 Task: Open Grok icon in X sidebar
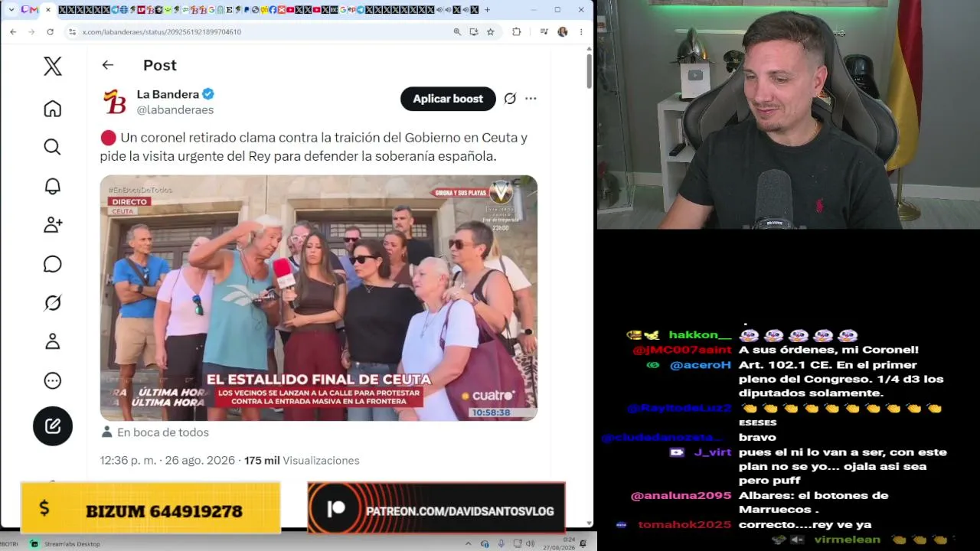(52, 303)
